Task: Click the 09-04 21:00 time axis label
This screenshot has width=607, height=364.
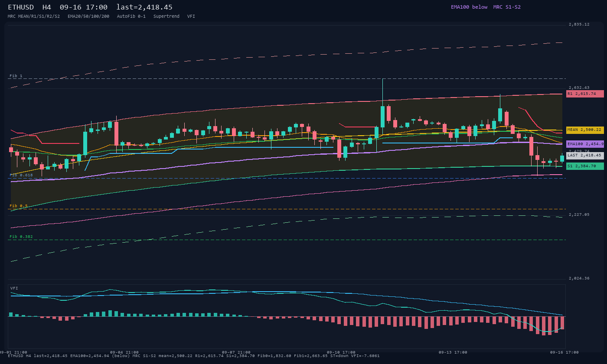Action: (x=124, y=352)
